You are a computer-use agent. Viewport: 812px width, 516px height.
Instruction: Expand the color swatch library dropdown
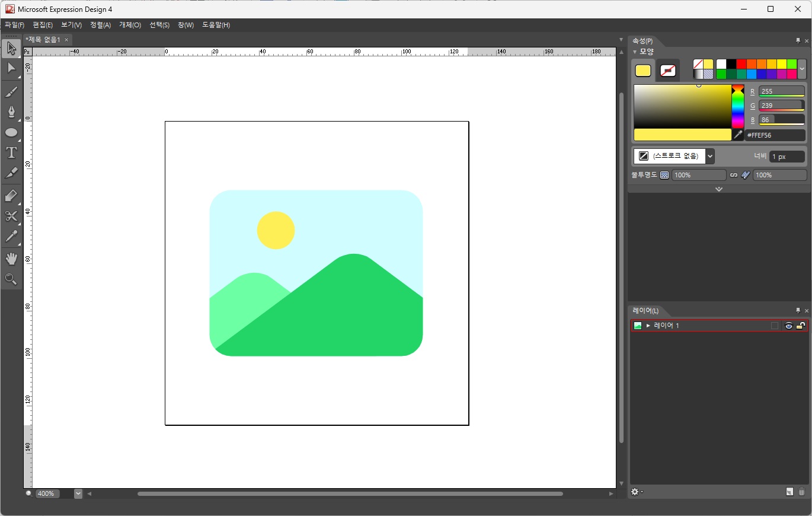point(802,69)
